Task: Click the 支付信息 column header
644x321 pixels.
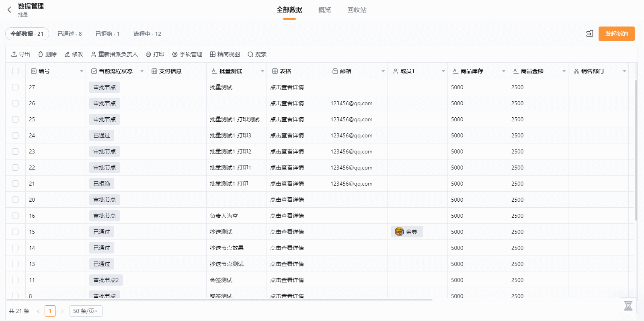Action: pyautogui.click(x=176, y=71)
